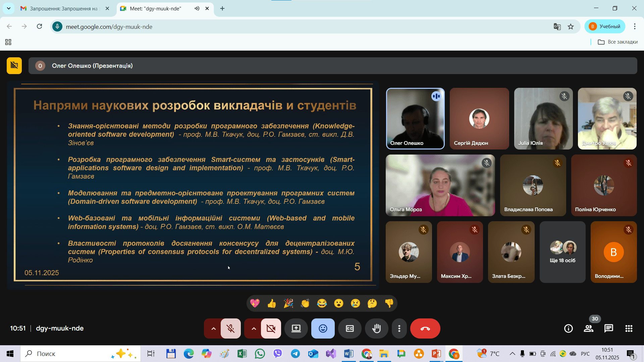Send the thumbs up reaction
Viewport: 644px width, 362px height.
pyautogui.click(x=272, y=303)
